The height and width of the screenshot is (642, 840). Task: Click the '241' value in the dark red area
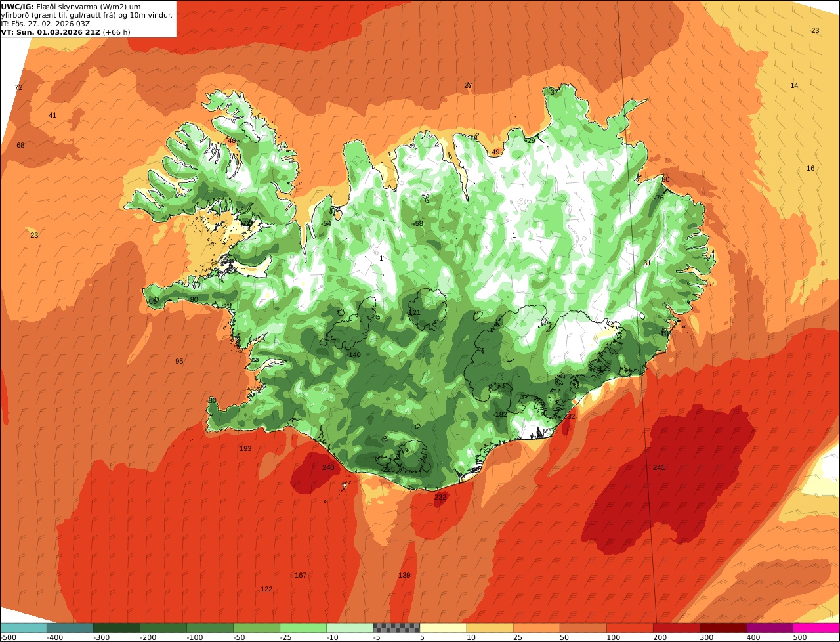coord(659,467)
